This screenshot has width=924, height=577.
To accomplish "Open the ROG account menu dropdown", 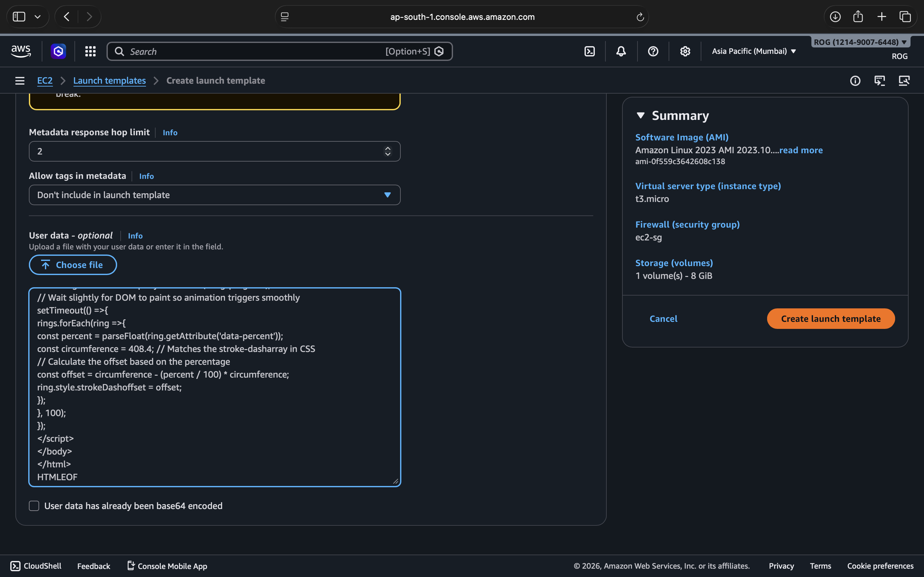I will [x=860, y=42].
